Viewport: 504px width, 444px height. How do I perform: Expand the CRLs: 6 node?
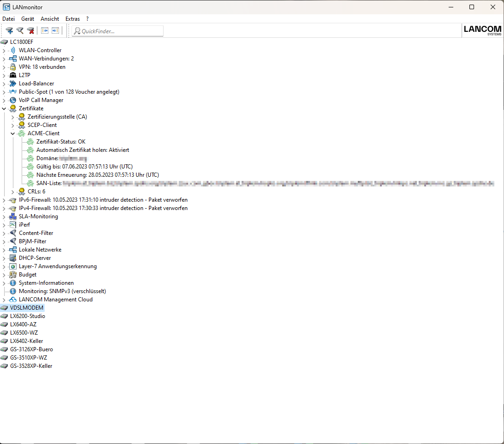point(13,192)
